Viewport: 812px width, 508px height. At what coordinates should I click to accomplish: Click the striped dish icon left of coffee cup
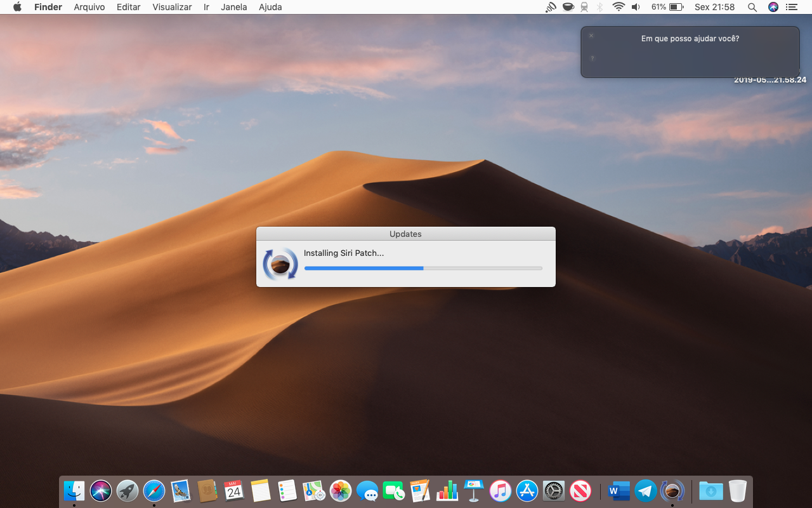551,7
